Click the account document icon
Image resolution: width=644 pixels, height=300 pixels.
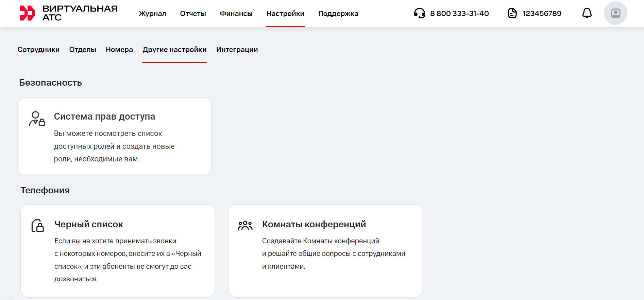point(512,13)
